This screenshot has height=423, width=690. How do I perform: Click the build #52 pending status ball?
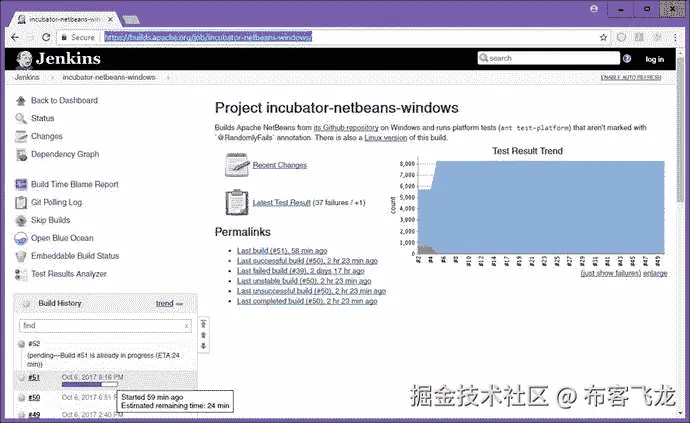pyautogui.click(x=21, y=344)
